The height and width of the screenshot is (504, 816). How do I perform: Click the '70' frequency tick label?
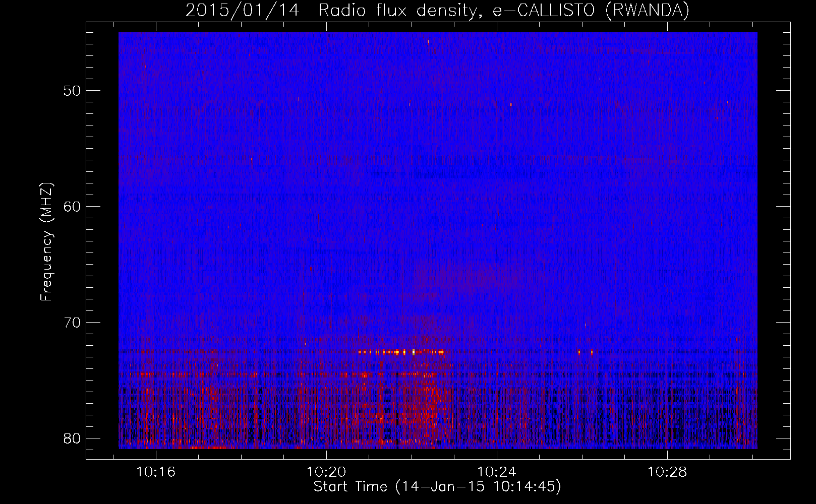click(72, 323)
